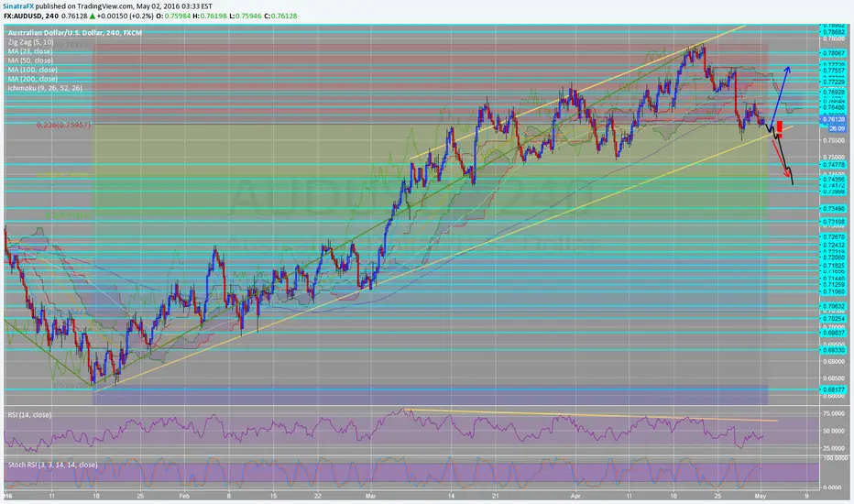Select the MA (200, close) indicator label
This screenshot has height=504, width=854.
tap(32, 79)
